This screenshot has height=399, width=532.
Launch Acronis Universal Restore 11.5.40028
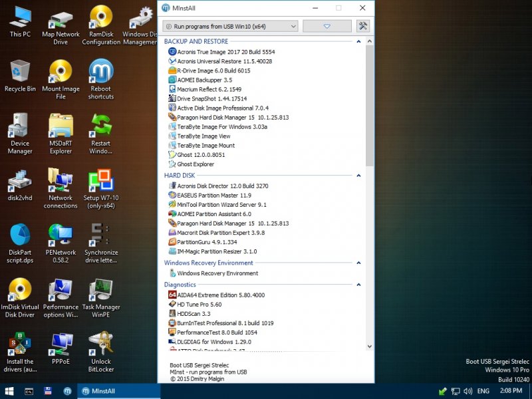click(x=220, y=61)
